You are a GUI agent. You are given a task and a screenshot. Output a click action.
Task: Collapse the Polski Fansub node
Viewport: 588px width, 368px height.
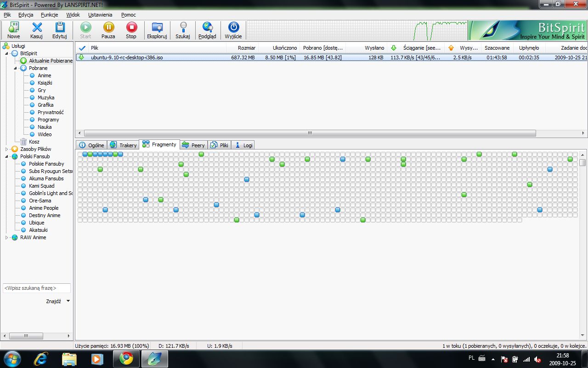pyautogui.click(x=7, y=156)
